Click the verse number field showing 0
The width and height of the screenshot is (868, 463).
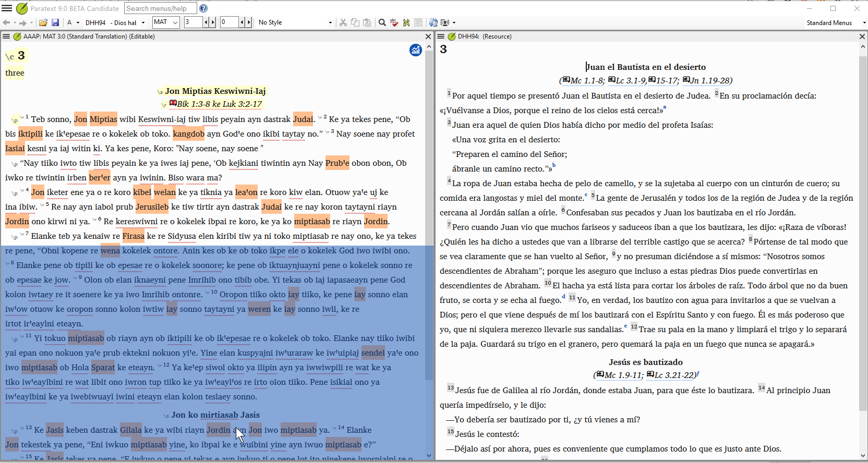click(229, 22)
